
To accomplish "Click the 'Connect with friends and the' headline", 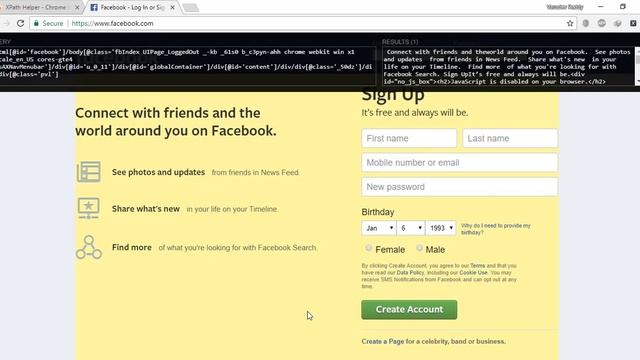I will [168, 113].
